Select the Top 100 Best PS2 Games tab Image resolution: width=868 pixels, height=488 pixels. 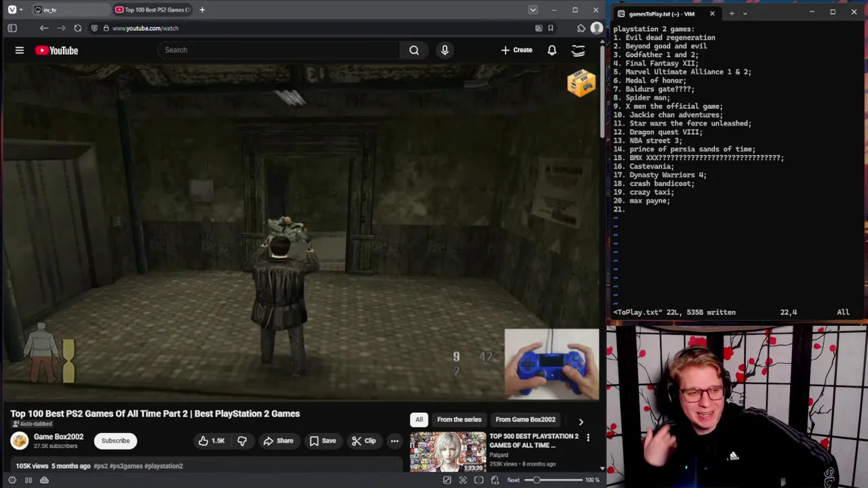point(153,9)
